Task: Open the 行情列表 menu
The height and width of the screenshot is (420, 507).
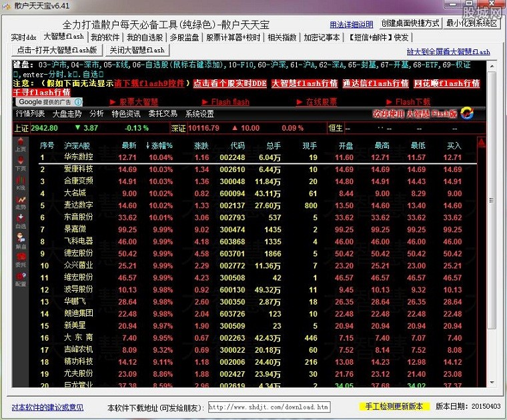Action: (x=31, y=114)
